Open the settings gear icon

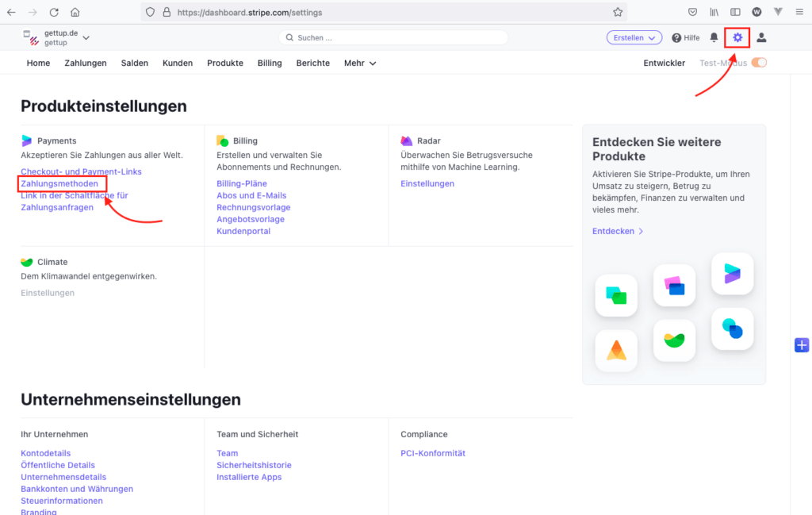pos(737,37)
